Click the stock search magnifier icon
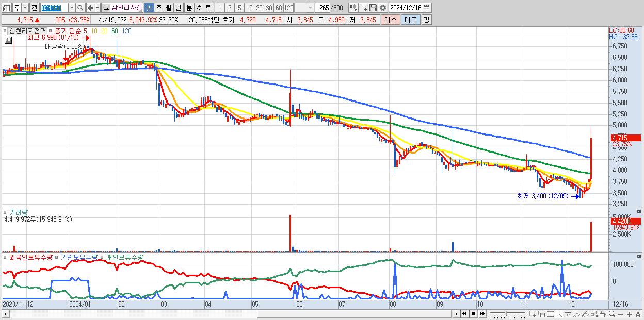This screenshot has width=644, height=320. click(81, 8)
